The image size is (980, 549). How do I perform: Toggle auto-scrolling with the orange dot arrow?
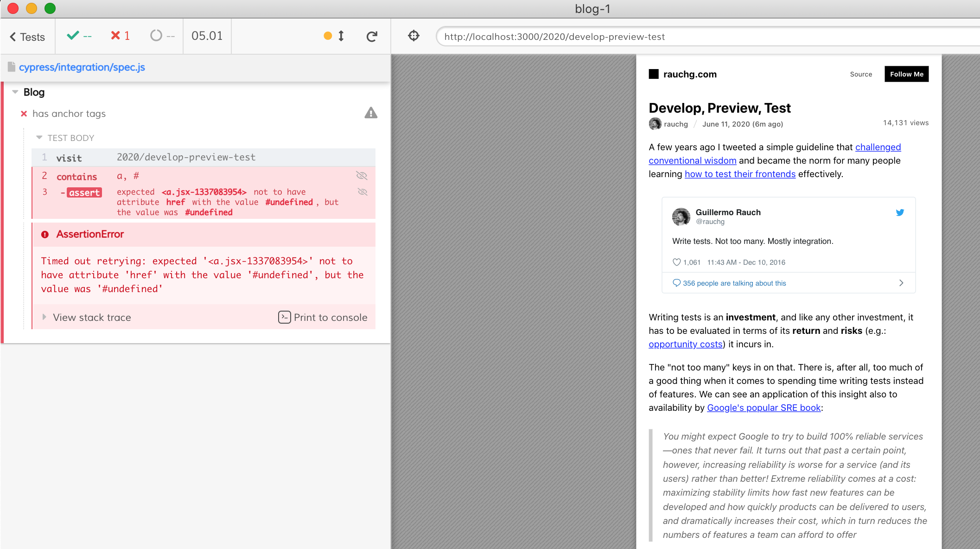point(334,36)
